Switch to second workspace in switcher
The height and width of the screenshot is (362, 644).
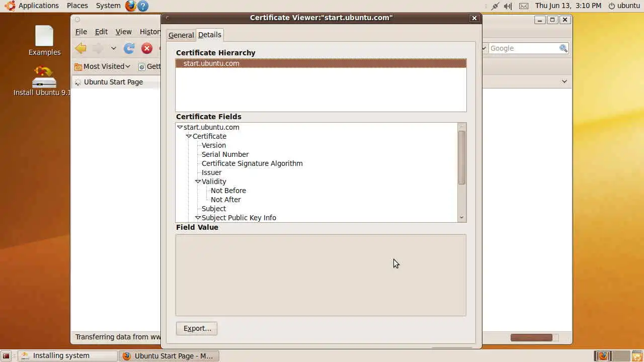pyautogui.click(x=620, y=356)
